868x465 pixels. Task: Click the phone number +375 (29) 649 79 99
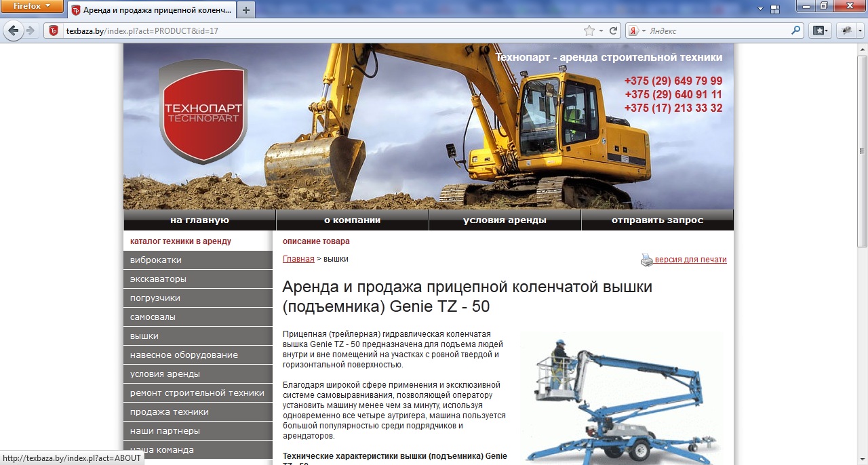[x=673, y=81]
